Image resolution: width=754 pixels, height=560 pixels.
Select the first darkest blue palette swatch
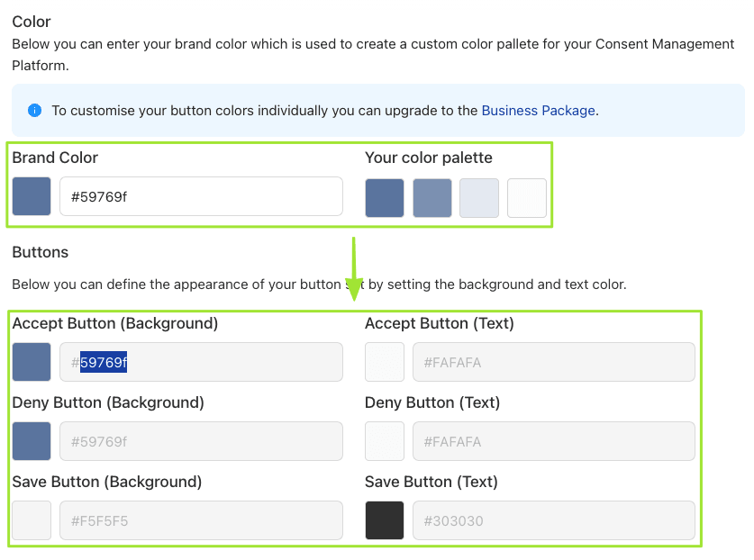385,198
